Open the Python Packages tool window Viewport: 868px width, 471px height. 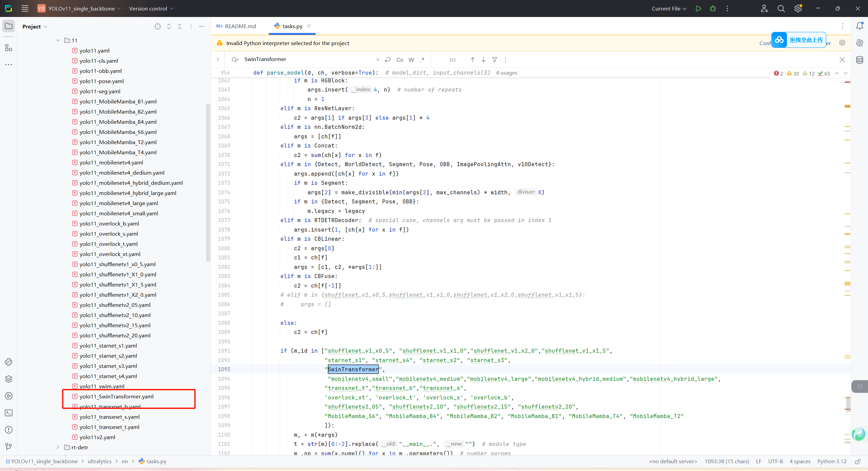coord(9,379)
